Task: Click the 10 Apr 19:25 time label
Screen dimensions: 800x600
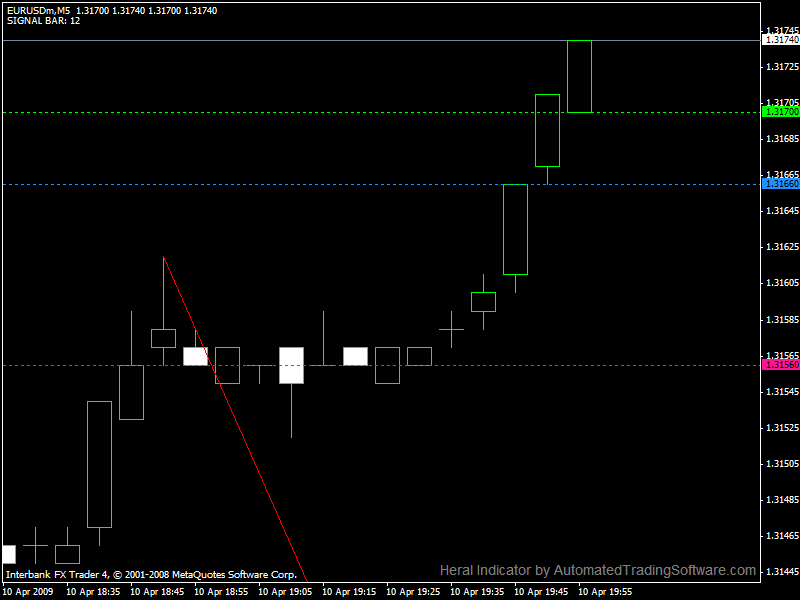Action: tap(413, 592)
